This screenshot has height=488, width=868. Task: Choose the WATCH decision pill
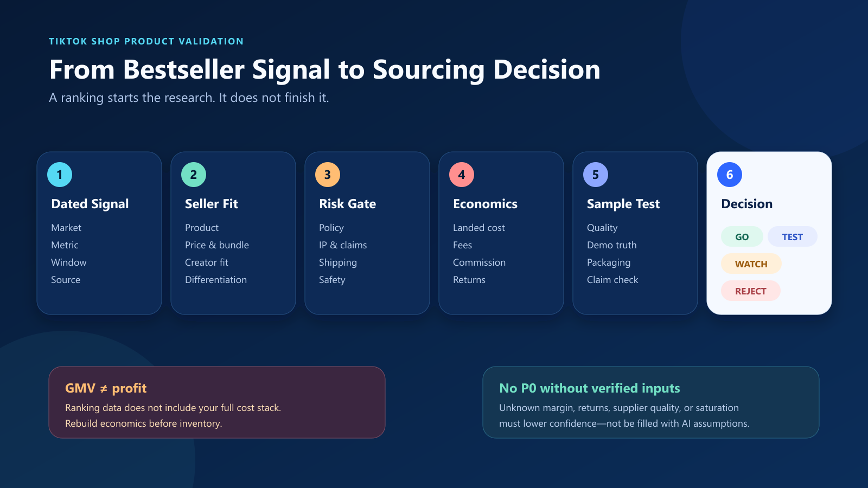[751, 264]
